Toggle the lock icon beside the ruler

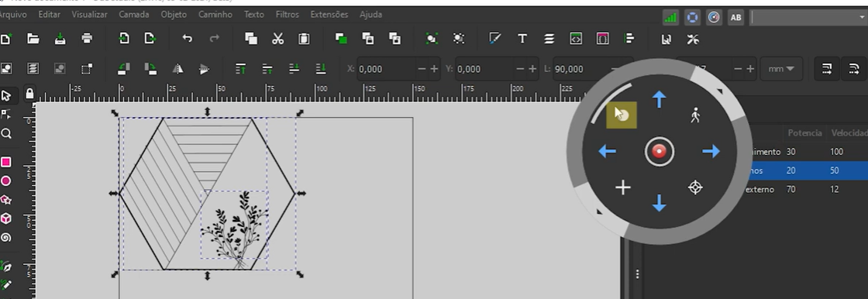[30, 93]
